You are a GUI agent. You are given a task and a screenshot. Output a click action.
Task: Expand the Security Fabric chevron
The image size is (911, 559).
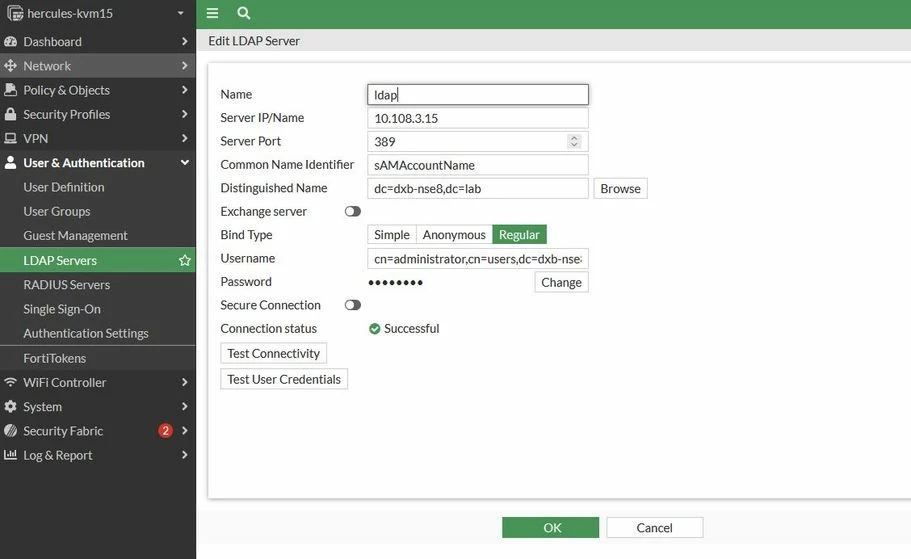tap(184, 431)
